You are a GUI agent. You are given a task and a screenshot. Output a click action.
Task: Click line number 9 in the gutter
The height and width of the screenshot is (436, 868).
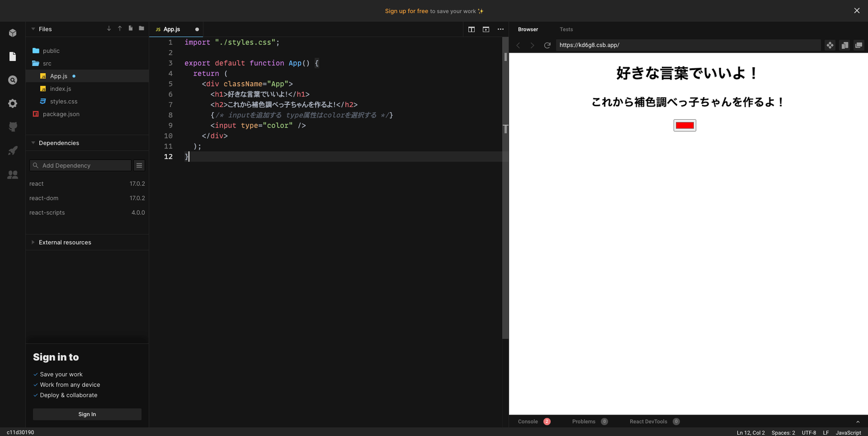tap(170, 125)
